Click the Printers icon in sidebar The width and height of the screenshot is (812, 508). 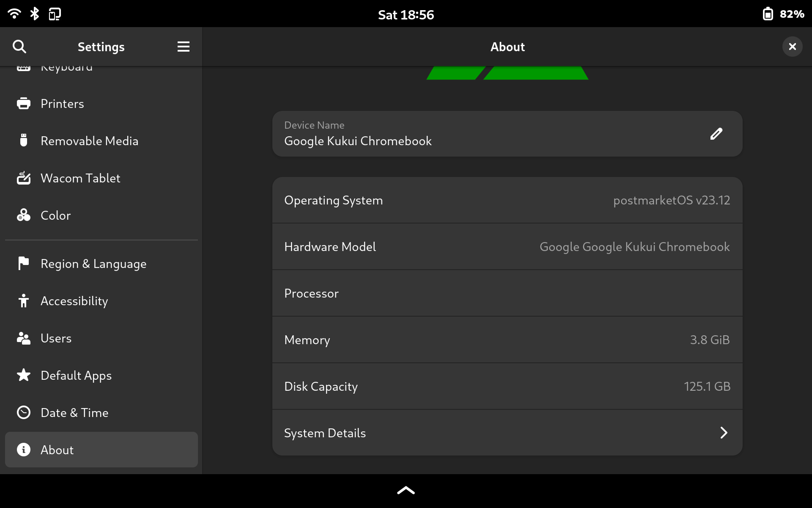tap(24, 104)
